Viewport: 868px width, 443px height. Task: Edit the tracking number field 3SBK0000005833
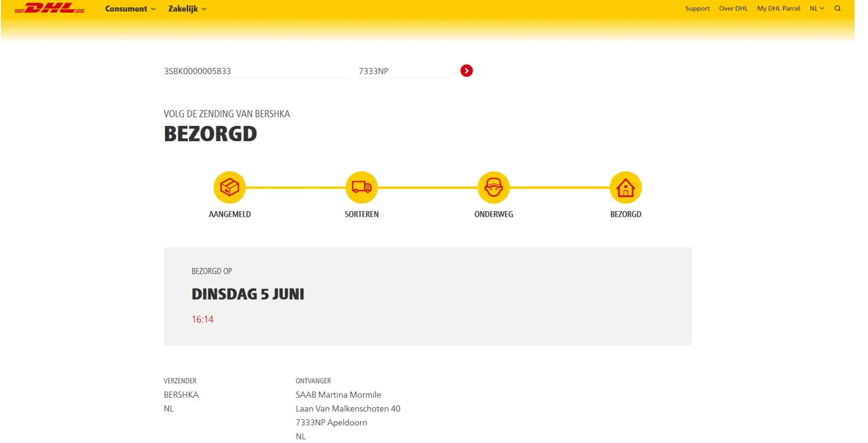[257, 71]
